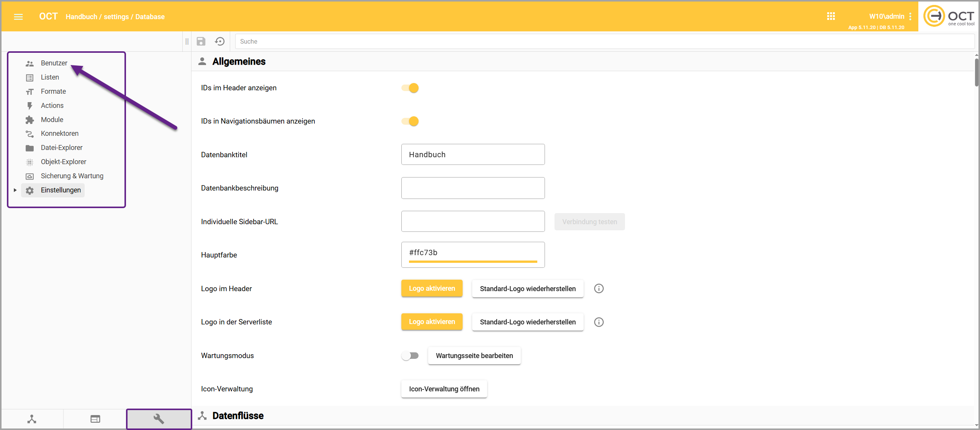Click Icon-Verwaltung öffnen button
Screen dimensions: 980x430
[444, 389]
